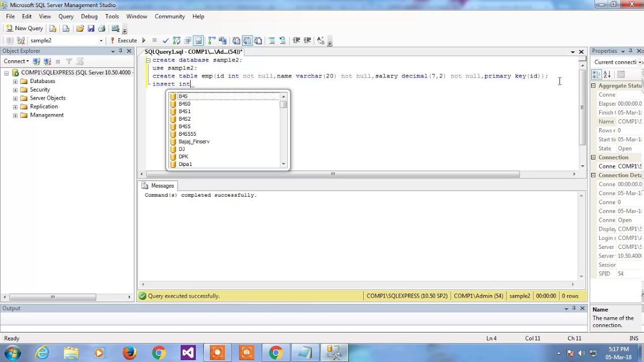This screenshot has height=362, width=644.
Task: Choose B4S555 from the autocomplete list
Action: pyautogui.click(x=187, y=134)
